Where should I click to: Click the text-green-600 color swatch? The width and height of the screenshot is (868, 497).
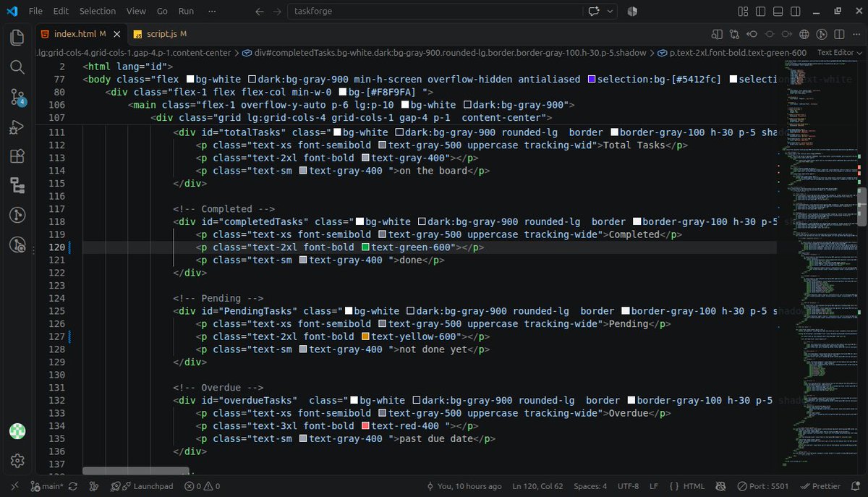pyautogui.click(x=365, y=247)
